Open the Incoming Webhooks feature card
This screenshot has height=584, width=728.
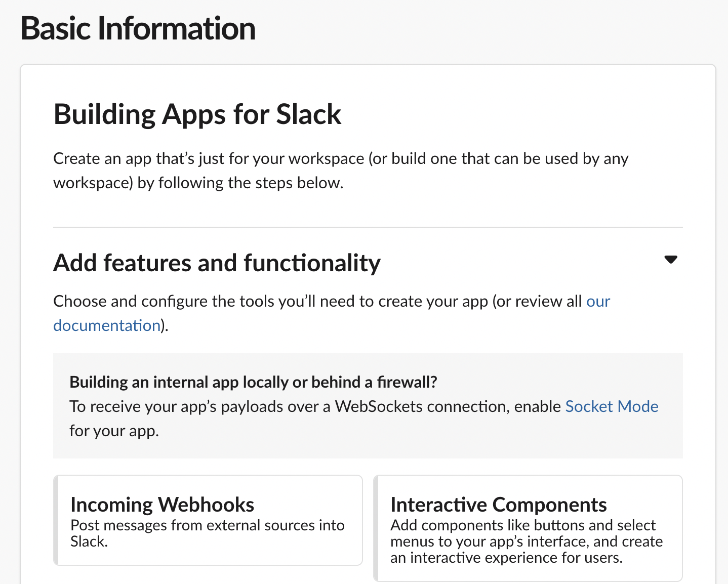point(209,520)
